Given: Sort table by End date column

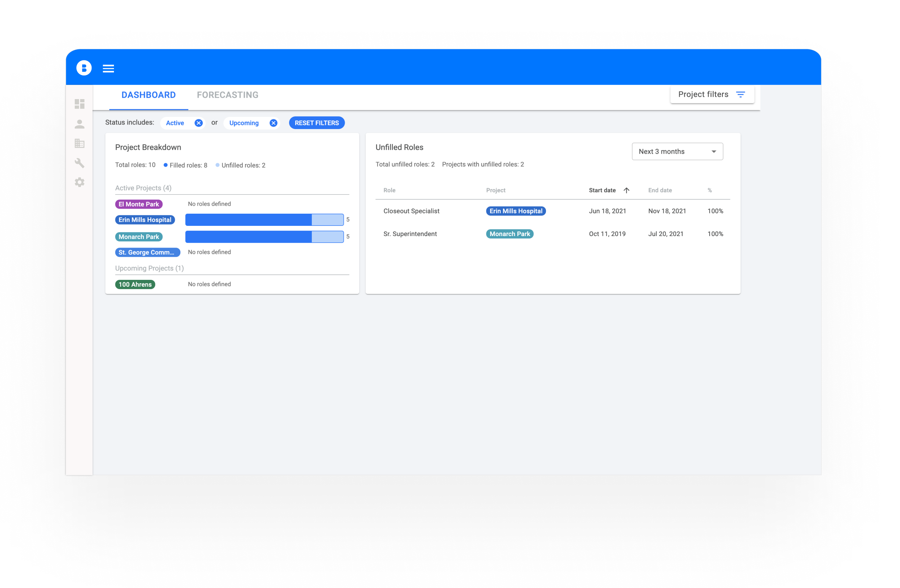Looking at the screenshot, I should click(660, 190).
